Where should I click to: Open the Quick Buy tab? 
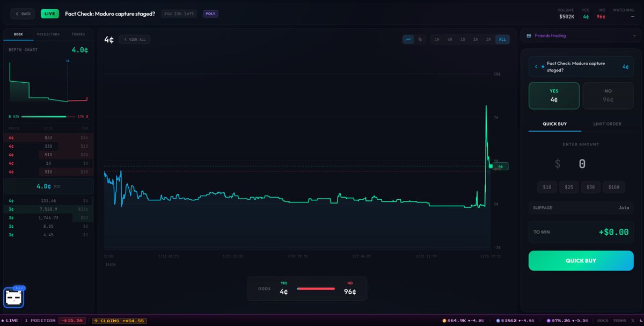pos(554,124)
